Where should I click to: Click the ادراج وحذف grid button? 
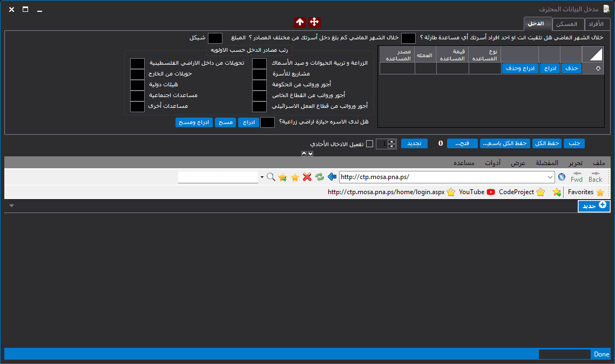pyautogui.click(x=520, y=68)
